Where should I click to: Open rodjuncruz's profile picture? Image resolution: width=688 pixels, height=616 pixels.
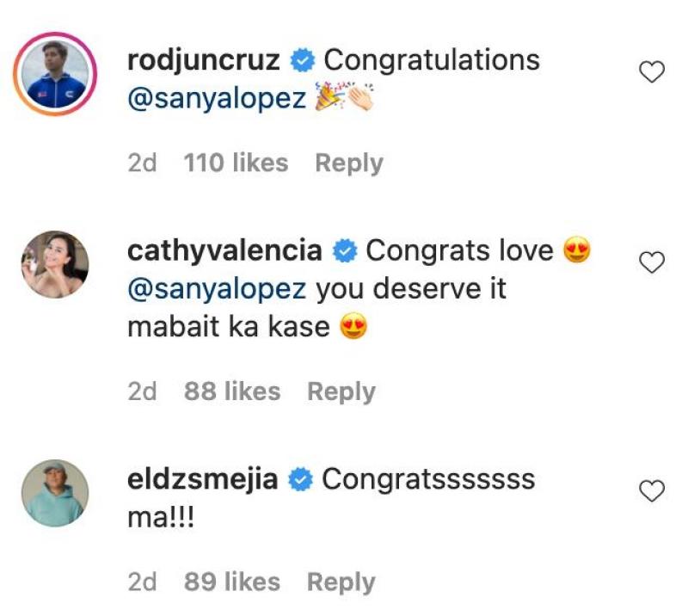[53, 74]
